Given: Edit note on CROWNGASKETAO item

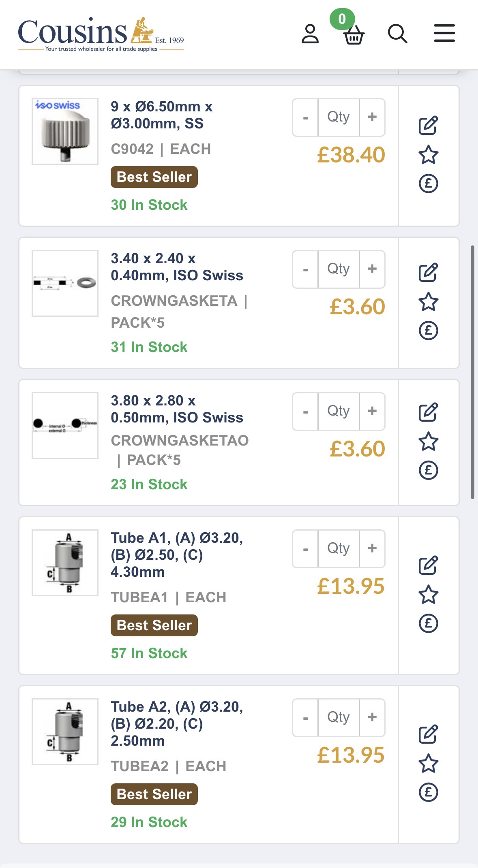Looking at the screenshot, I should (428, 412).
